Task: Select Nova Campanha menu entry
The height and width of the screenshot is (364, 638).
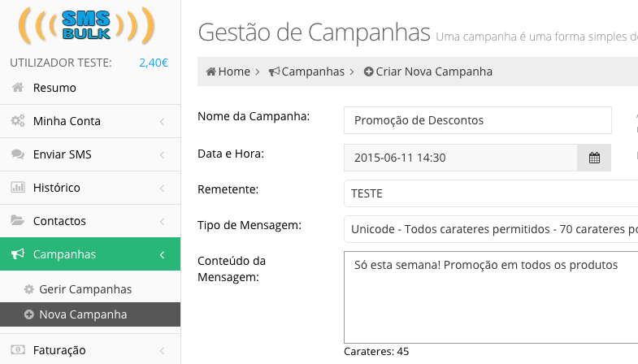Action: [x=90, y=314]
